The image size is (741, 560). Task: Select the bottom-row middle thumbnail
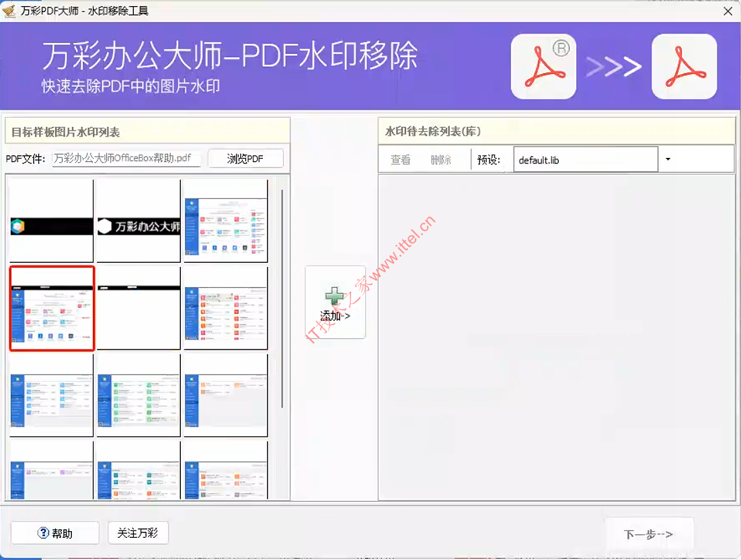click(x=139, y=471)
